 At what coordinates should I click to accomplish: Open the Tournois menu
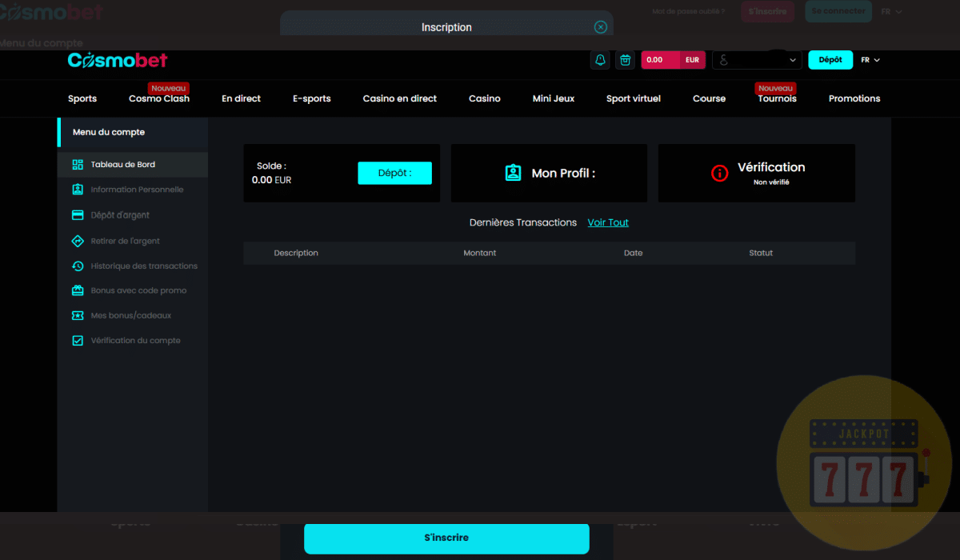coord(778,98)
